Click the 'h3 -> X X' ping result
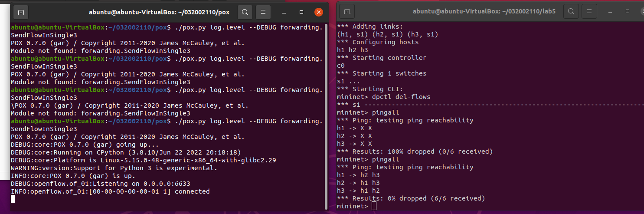 [x=354, y=144]
